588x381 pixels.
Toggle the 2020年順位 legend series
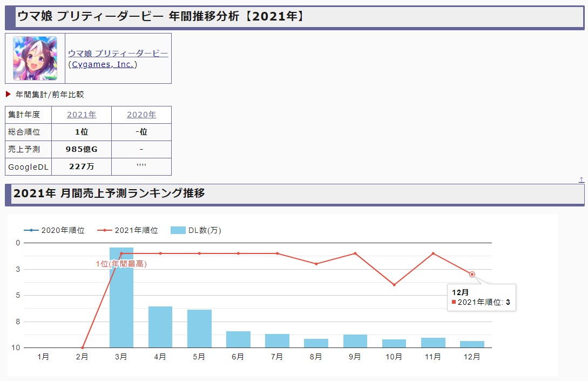pos(55,230)
